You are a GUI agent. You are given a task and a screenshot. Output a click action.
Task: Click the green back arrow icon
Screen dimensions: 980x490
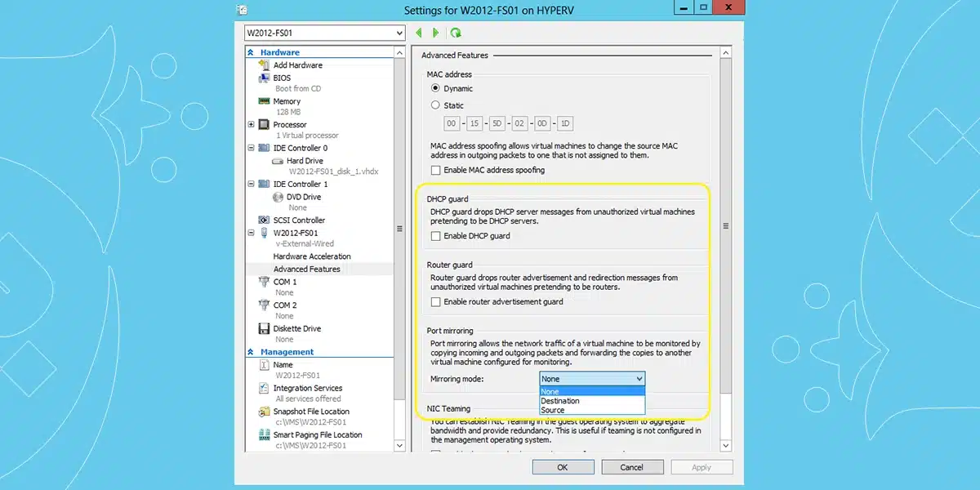click(x=419, y=33)
